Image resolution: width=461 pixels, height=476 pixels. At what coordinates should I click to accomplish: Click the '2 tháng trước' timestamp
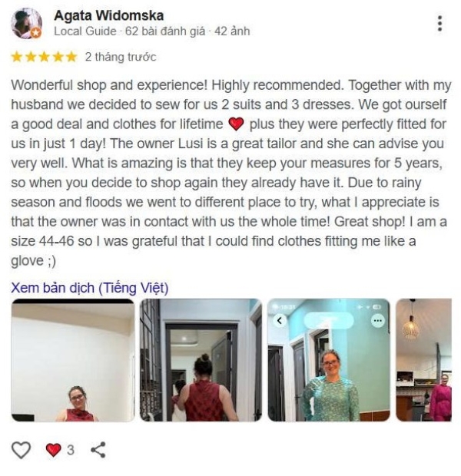tap(121, 57)
